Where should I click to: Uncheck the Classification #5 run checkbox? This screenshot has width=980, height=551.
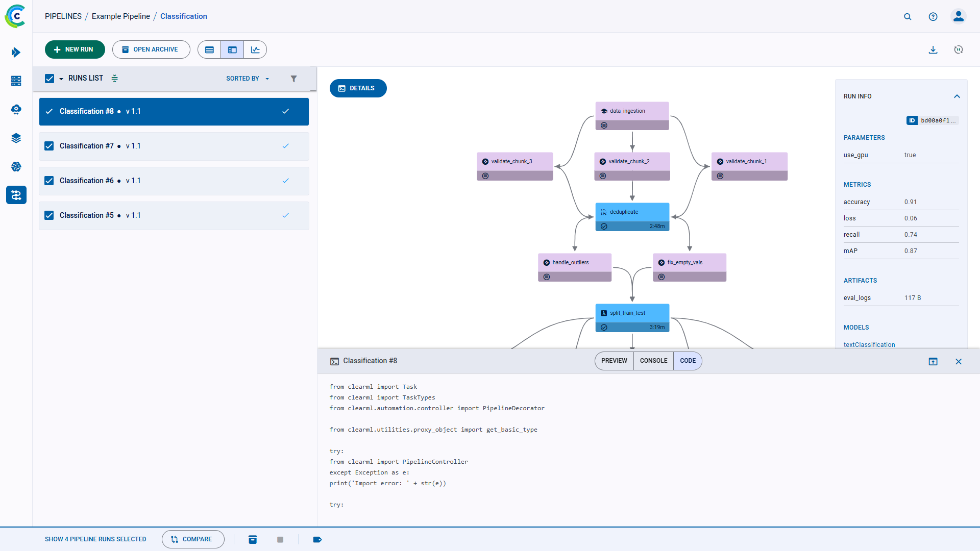49,215
